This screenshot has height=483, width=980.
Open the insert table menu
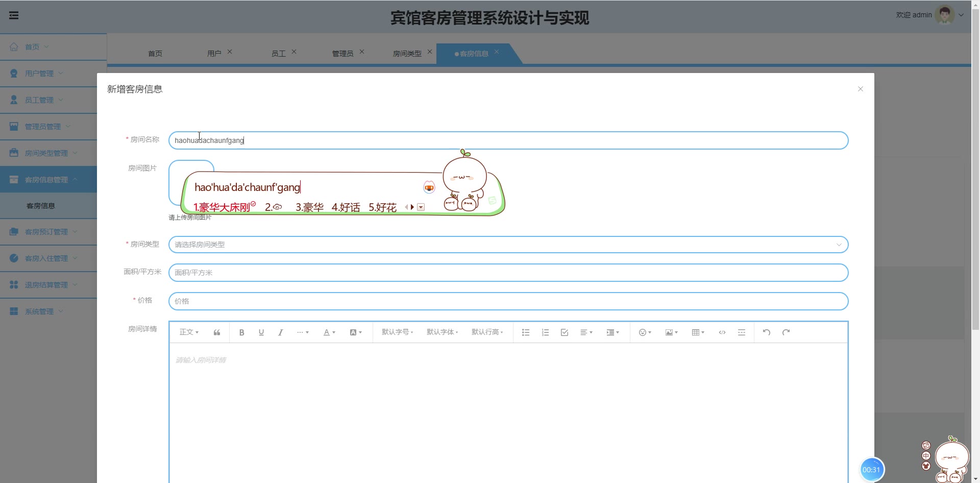tap(698, 332)
